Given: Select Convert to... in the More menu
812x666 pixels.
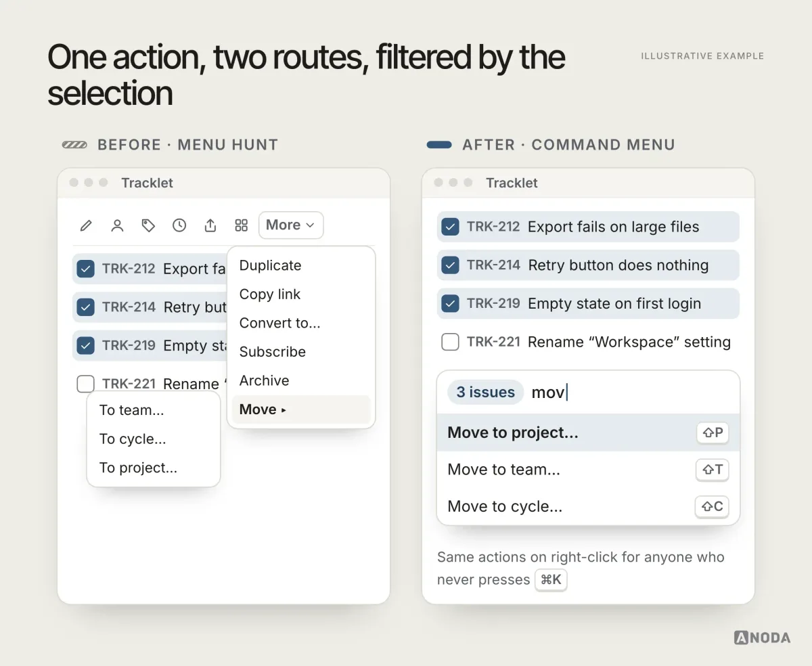Looking at the screenshot, I should (x=301, y=323).
